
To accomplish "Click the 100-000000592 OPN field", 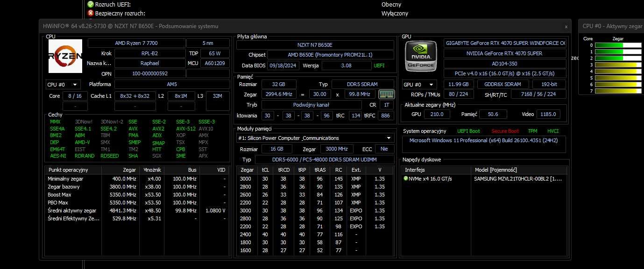I will [x=149, y=73].
